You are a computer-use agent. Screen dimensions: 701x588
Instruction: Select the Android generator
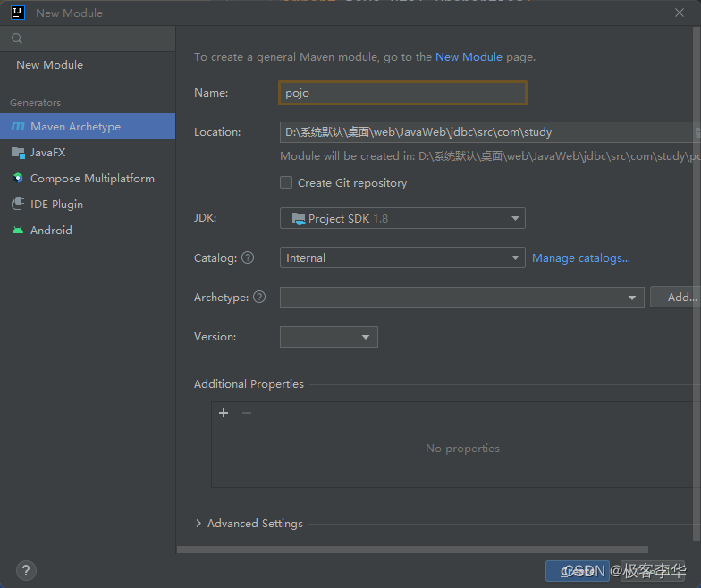[x=88, y=231]
